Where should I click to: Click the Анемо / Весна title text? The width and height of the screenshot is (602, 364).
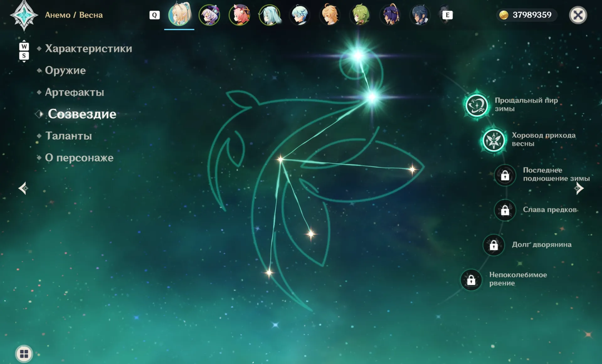tap(74, 15)
